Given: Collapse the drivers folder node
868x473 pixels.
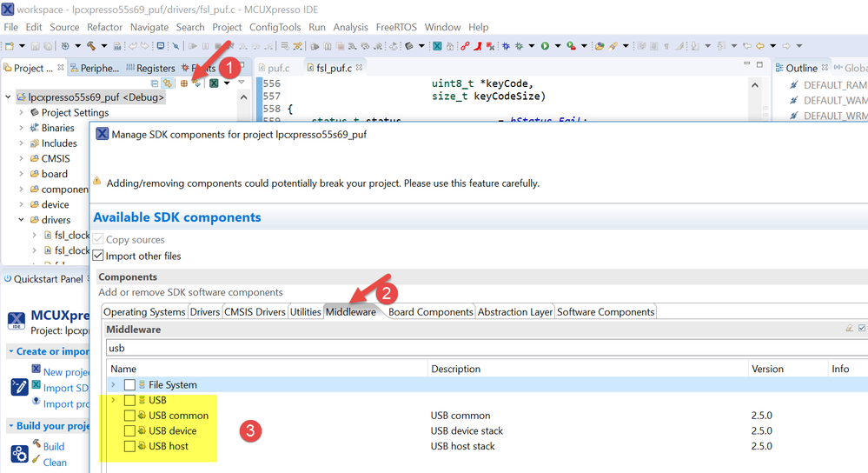Looking at the screenshot, I should 21,220.
